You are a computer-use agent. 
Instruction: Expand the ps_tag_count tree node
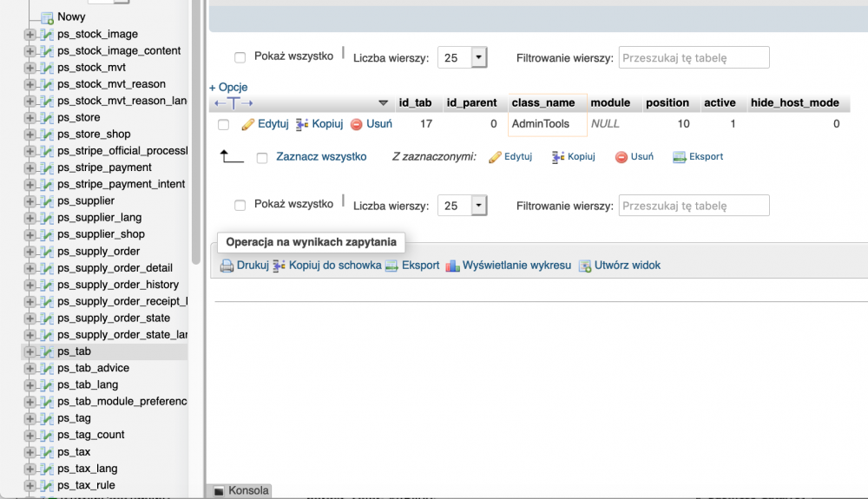pyautogui.click(x=30, y=436)
